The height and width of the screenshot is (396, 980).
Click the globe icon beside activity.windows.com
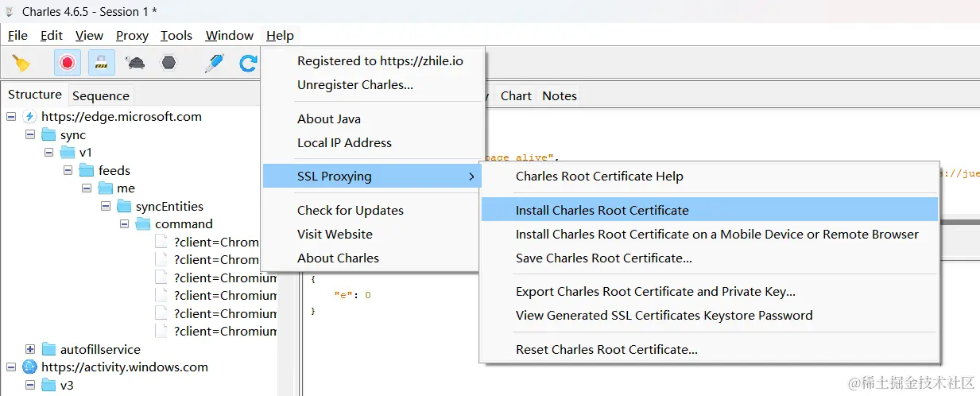pyautogui.click(x=29, y=367)
